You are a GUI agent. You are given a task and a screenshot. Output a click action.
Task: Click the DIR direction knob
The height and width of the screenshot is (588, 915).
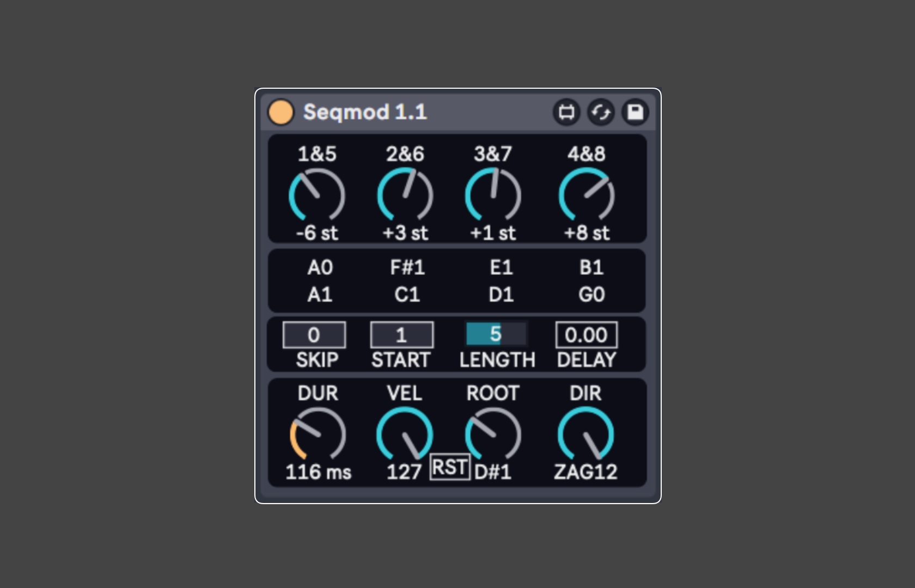[x=585, y=435]
